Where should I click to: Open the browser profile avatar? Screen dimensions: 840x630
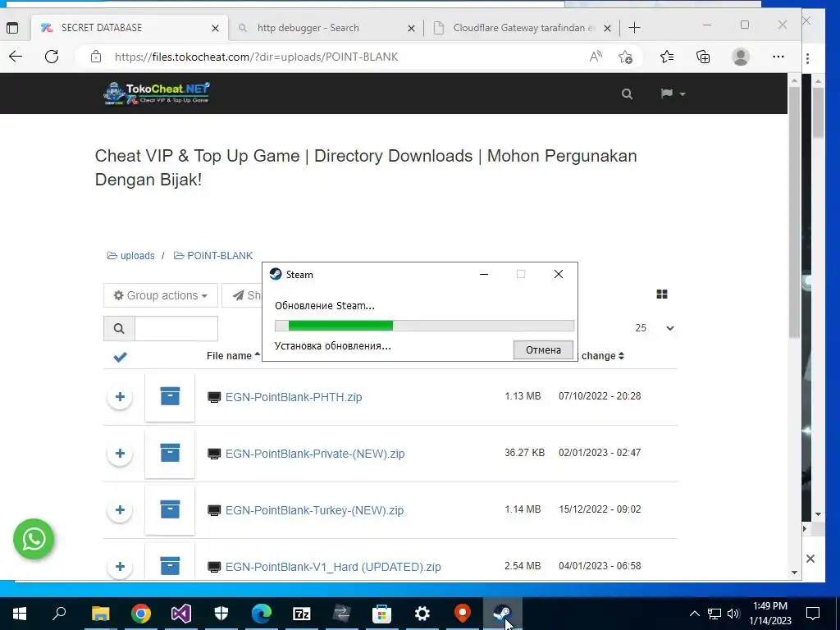pyautogui.click(x=741, y=57)
